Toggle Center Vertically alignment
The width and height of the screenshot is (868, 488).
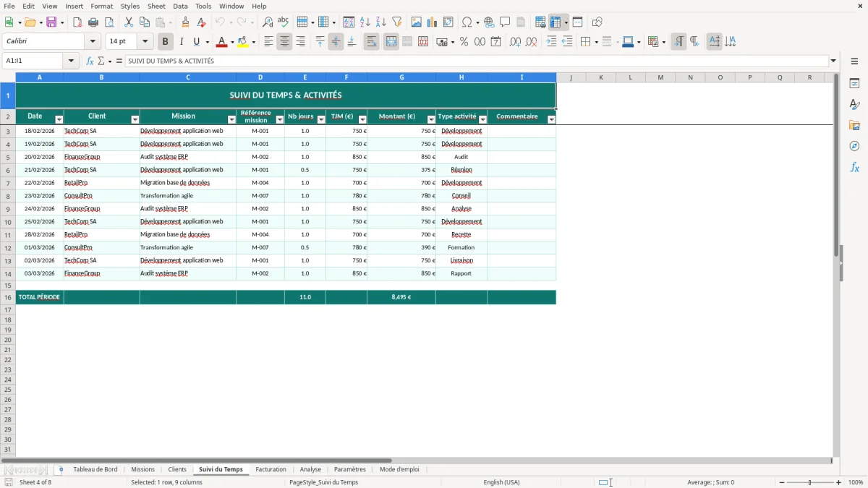pos(336,42)
